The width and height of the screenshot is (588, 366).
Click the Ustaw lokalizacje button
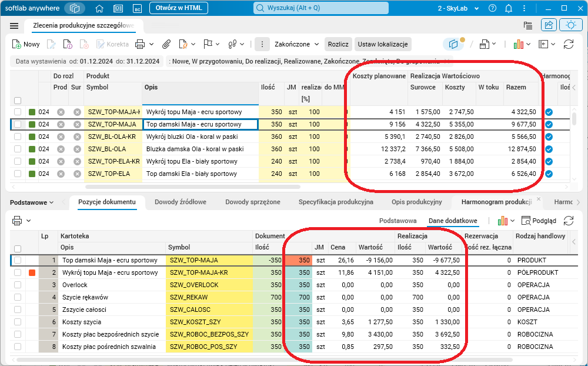point(383,44)
